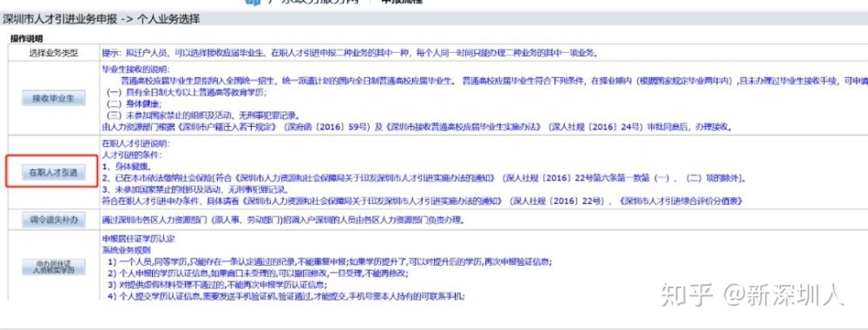Select the 选择业务类型 table cell
868x330 pixels.
coord(54,53)
